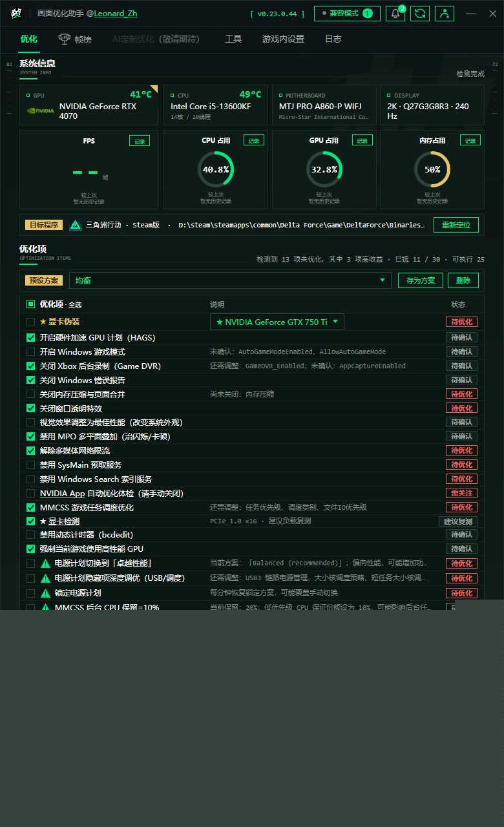
Task: Click the CPU 占用 circular gauge
Action: point(216,169)
